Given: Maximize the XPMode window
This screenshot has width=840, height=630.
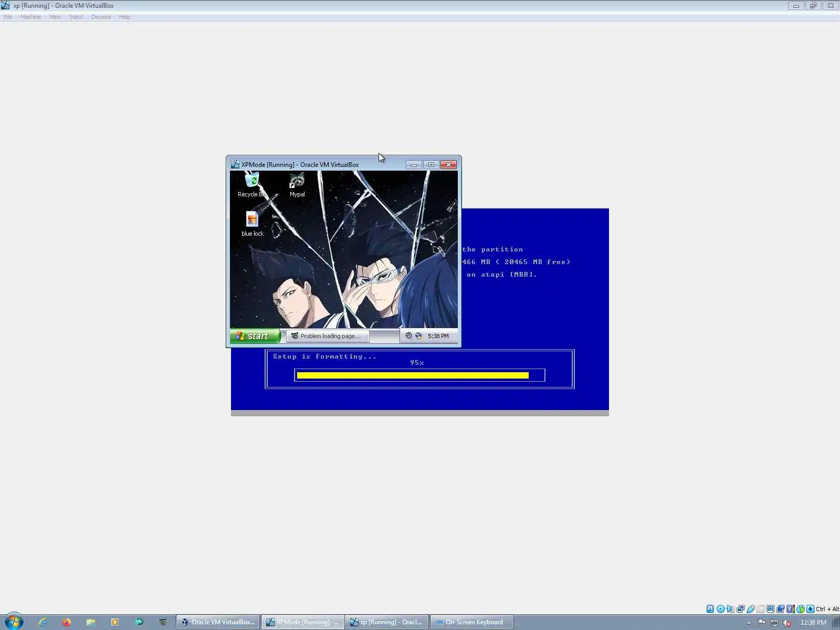Looking at the screenshot, I should pos(431,165).
